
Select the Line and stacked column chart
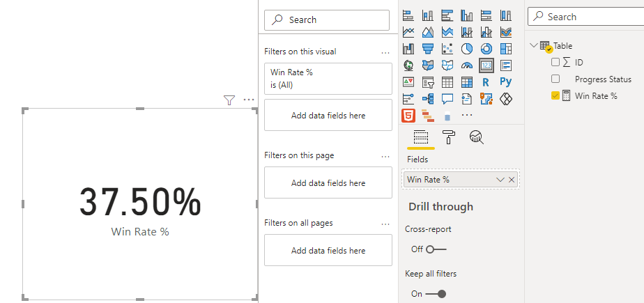tap(466, 32)
